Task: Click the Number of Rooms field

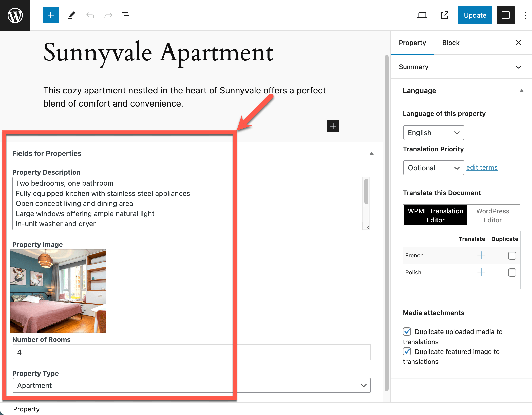Action: point(192,352)
